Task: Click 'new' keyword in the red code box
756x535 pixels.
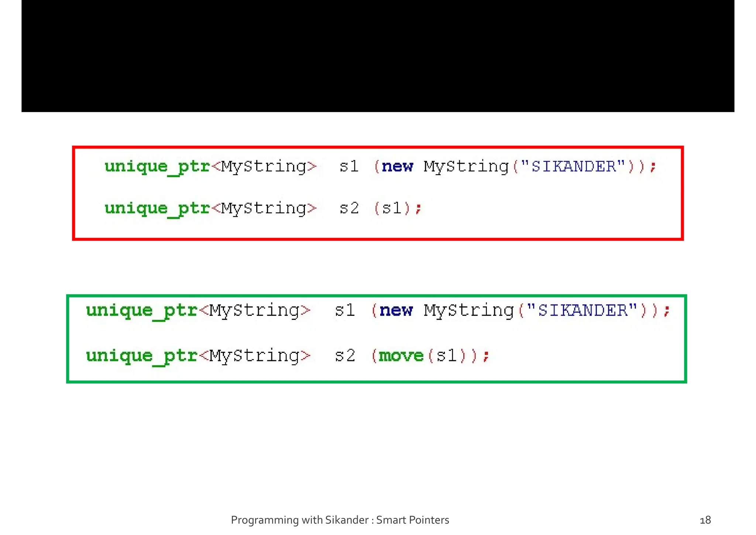Action: 397,166
